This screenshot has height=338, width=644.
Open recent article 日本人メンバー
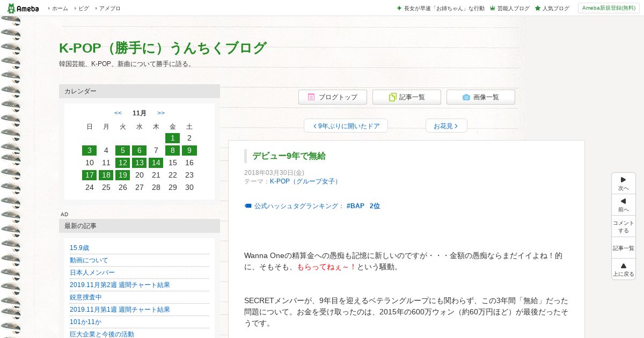coord(92,273)
